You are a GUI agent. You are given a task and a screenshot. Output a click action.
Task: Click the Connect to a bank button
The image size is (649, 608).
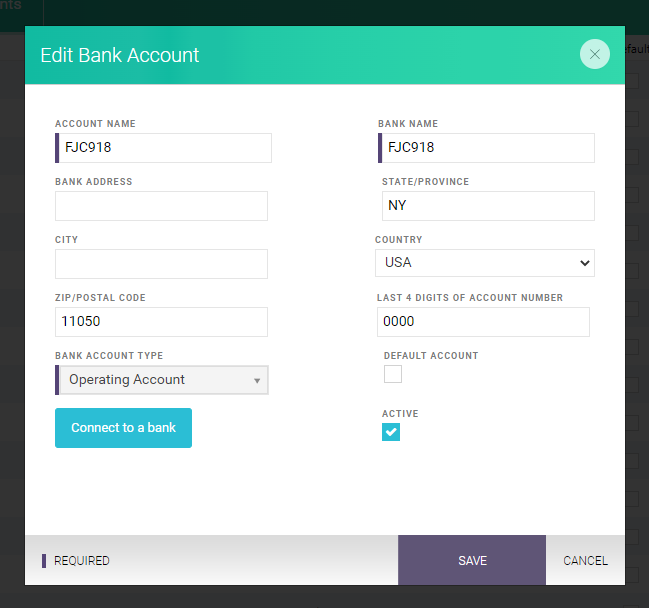[123, 428]
